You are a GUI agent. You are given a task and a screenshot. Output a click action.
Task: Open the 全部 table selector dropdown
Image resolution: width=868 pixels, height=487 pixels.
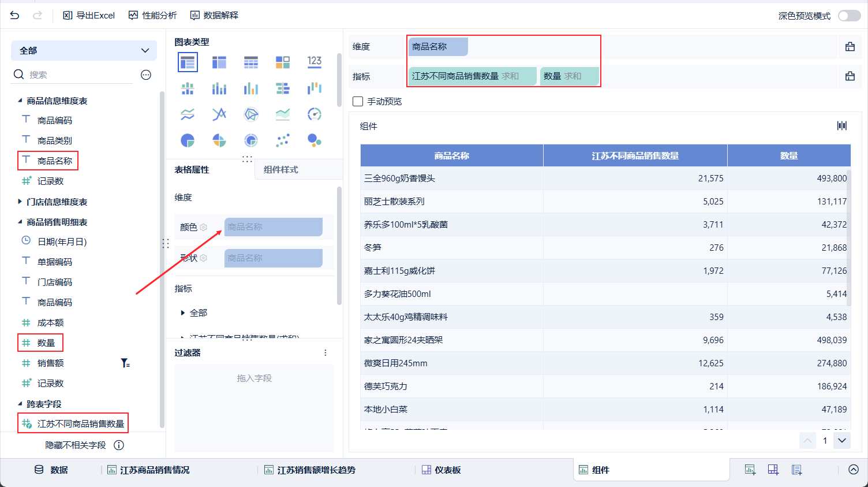pos(84,50)
